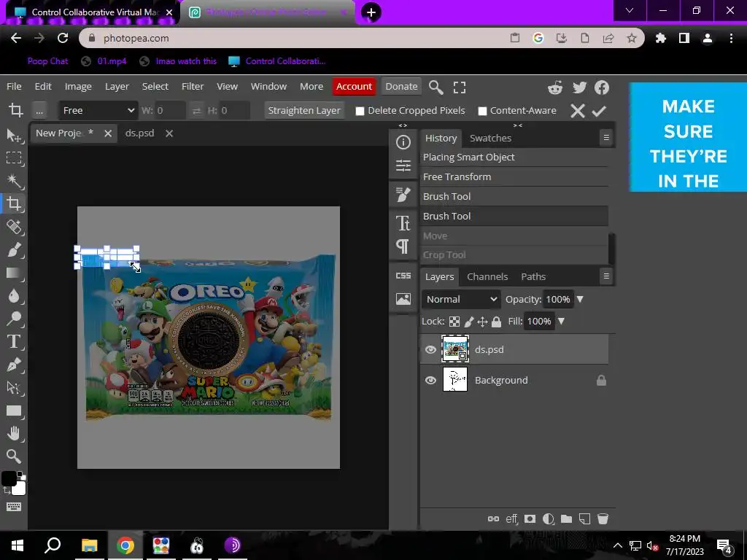Enable Content-Aware checkbox
This screenshot has height=560, width=747.
tap(482, 111)
